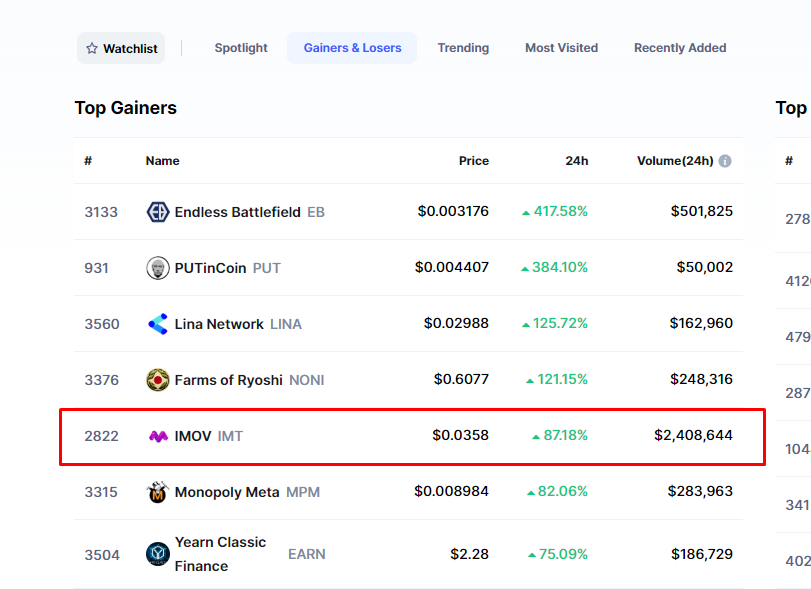Click rank number 3560
Viewport: 811px width, 589px height.
point(102,324)
